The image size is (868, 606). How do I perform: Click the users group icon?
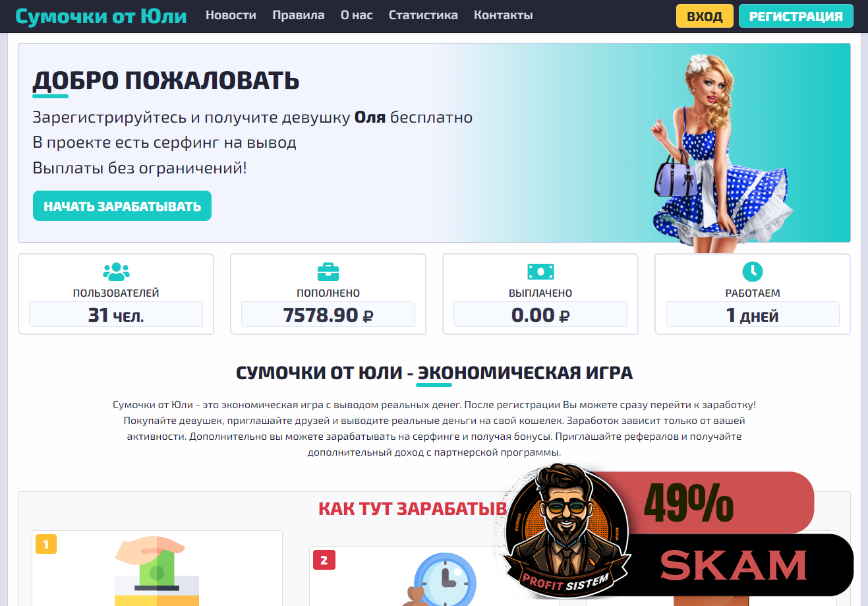116,271
